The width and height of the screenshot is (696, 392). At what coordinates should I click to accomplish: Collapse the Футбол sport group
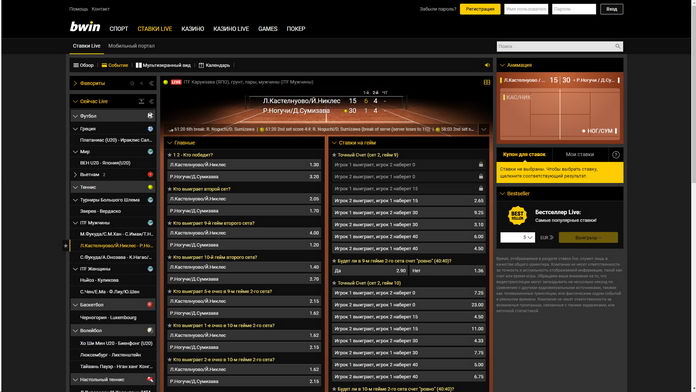75,116
